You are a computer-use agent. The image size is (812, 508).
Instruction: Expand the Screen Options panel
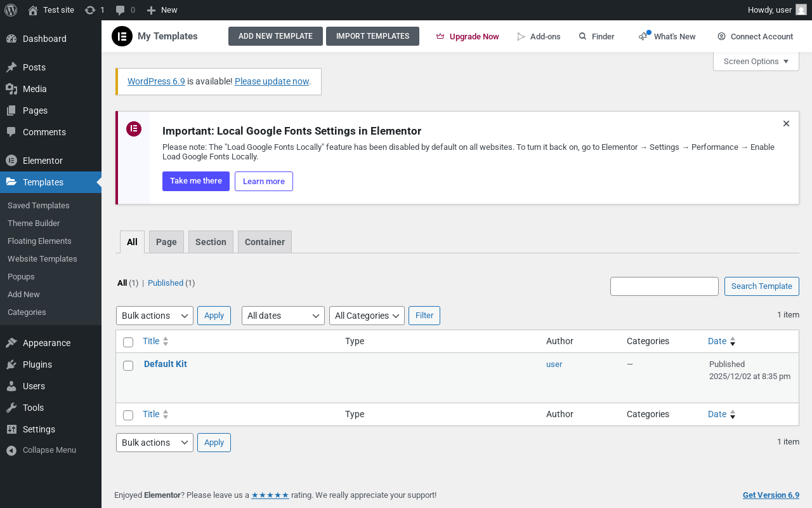point(756,62)
